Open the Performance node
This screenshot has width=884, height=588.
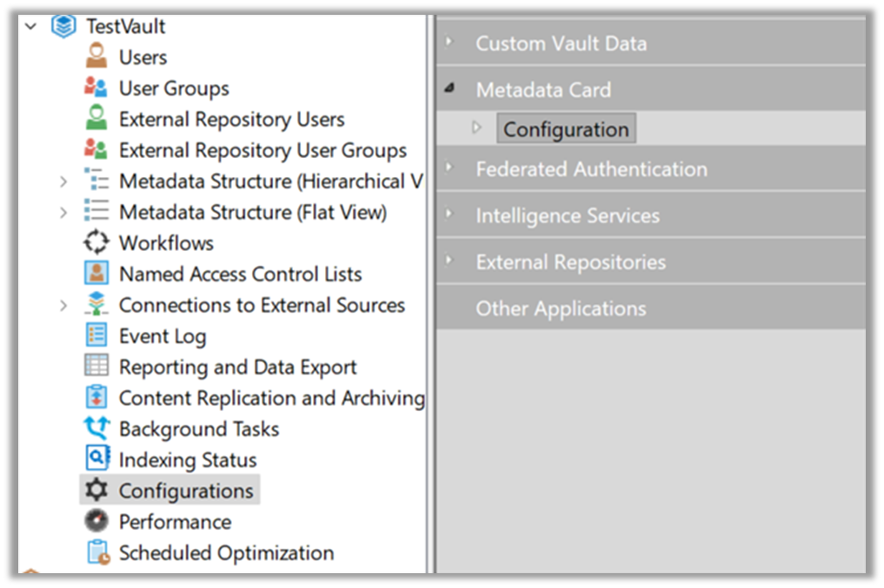[175, 522]
